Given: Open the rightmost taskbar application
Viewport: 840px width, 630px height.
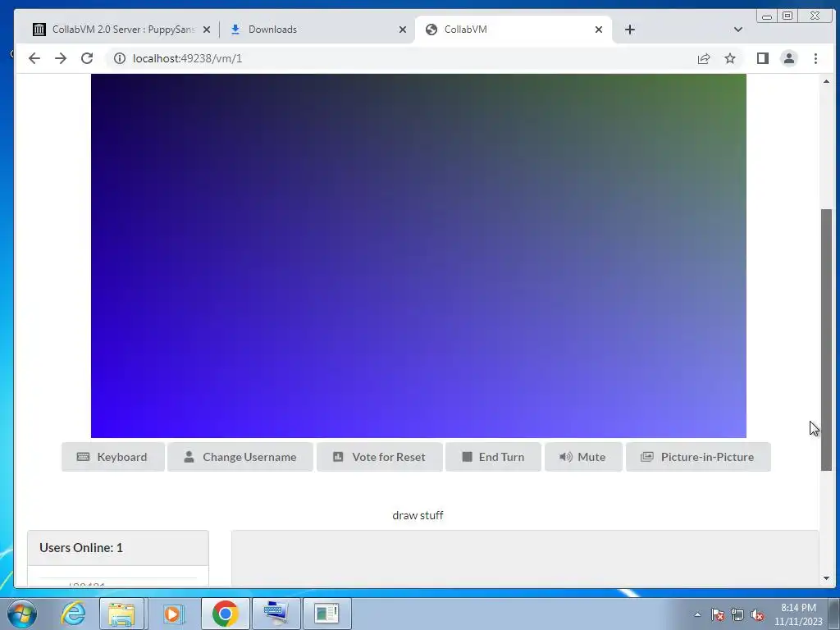Looking at the screenshot, I should pyautogui.click(x=326, y=614).
